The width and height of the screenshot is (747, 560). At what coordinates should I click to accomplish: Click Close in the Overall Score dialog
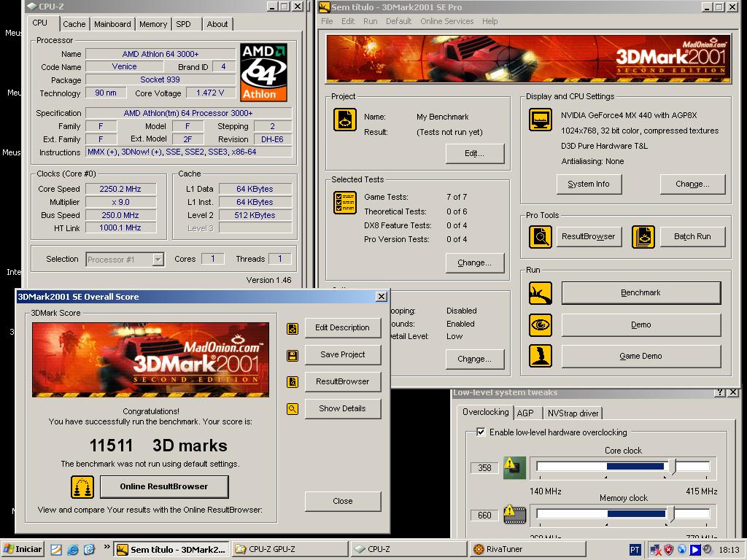343,502
